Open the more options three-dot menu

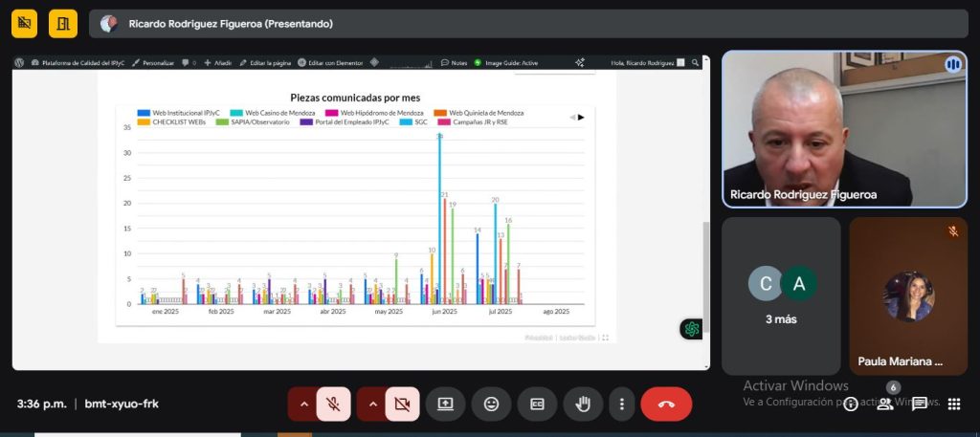622,404
